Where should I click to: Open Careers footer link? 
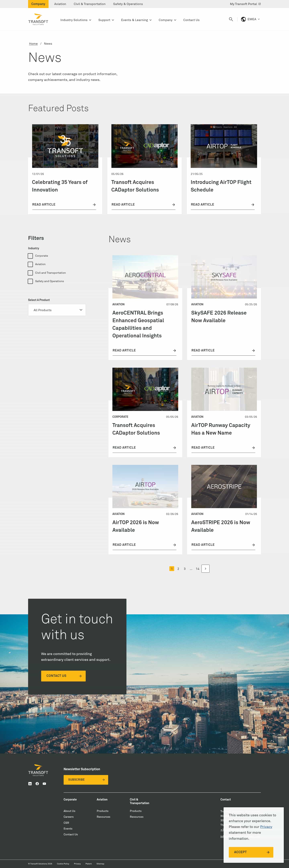68,817
